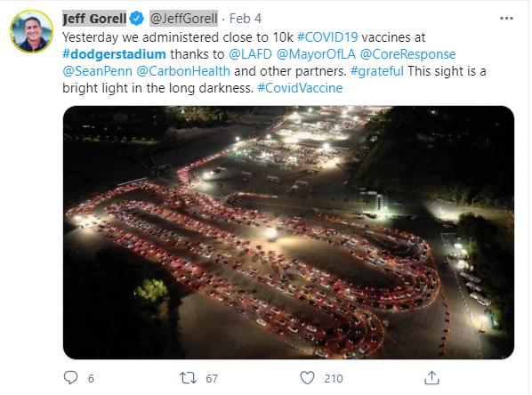Viewport: 532px width, 395px height.
Task: Open the #grateful hashtag
Action: tap(377, 71)
